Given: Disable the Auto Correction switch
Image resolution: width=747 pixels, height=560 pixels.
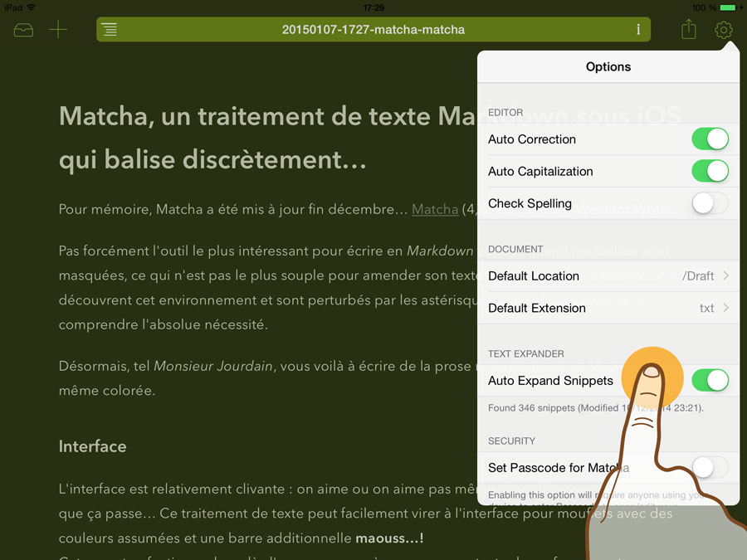Looking at the screenshot, I should click(x=710, y=139).
